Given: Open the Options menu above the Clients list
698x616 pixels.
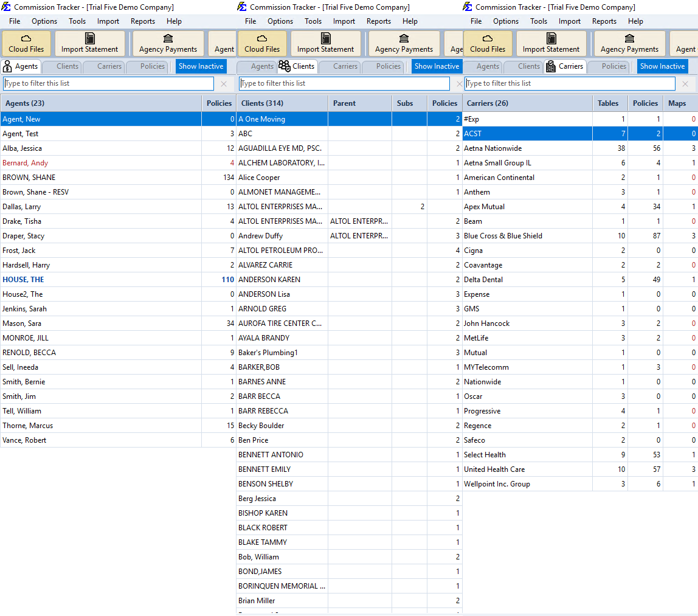Looking at the screenshot, I should pyautogui.click(x=280, y=21).
